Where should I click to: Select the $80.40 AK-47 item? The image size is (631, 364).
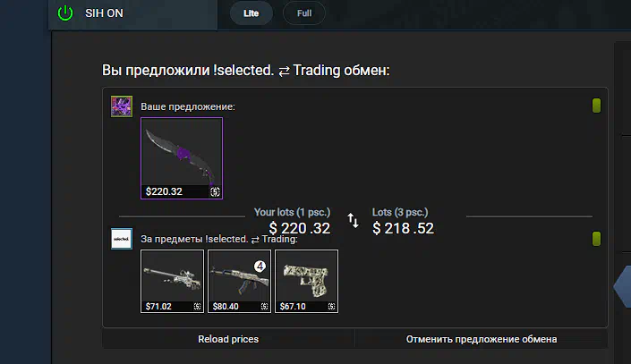240,281
